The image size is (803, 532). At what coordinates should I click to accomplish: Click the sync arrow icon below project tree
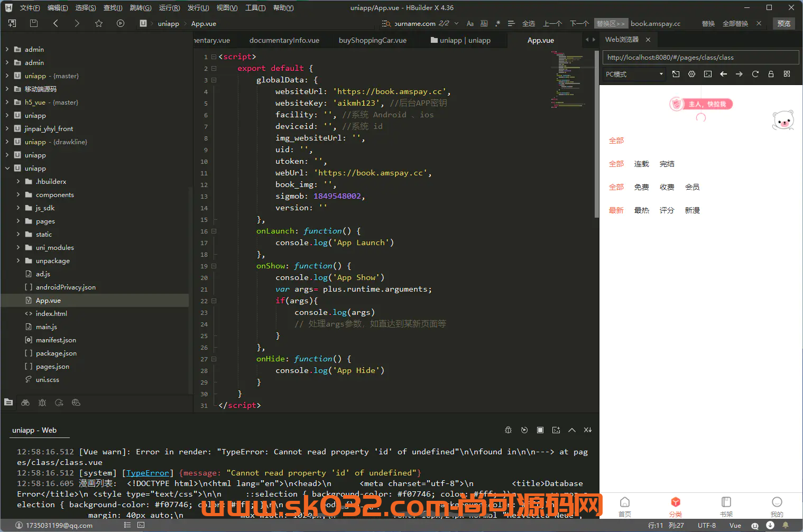59,403
